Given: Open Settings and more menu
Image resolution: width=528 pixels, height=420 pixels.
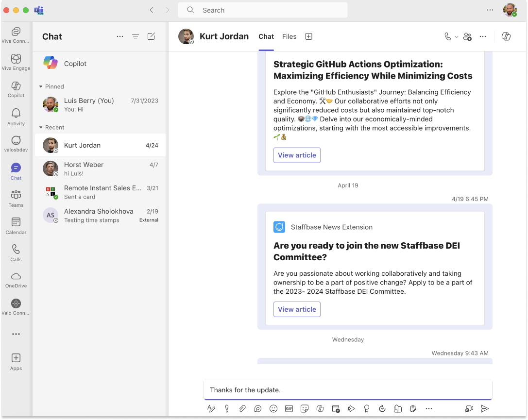Looking at the screenshot, I should [x=490, y=10].
